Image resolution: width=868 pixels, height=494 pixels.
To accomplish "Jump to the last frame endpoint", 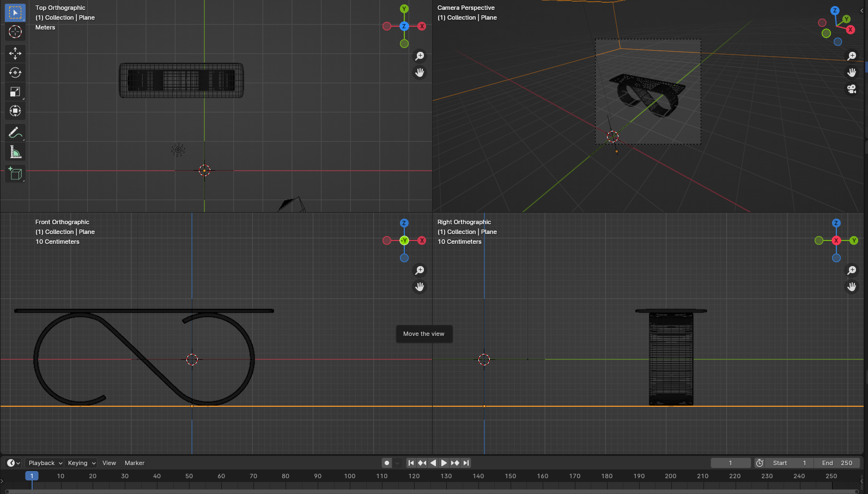I will click(x=466, y=463).
